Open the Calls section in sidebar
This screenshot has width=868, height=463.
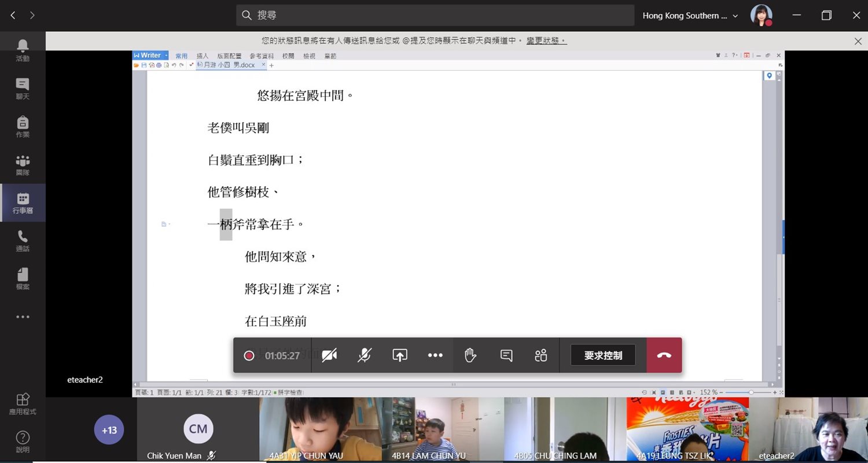(x=23, y=241)
